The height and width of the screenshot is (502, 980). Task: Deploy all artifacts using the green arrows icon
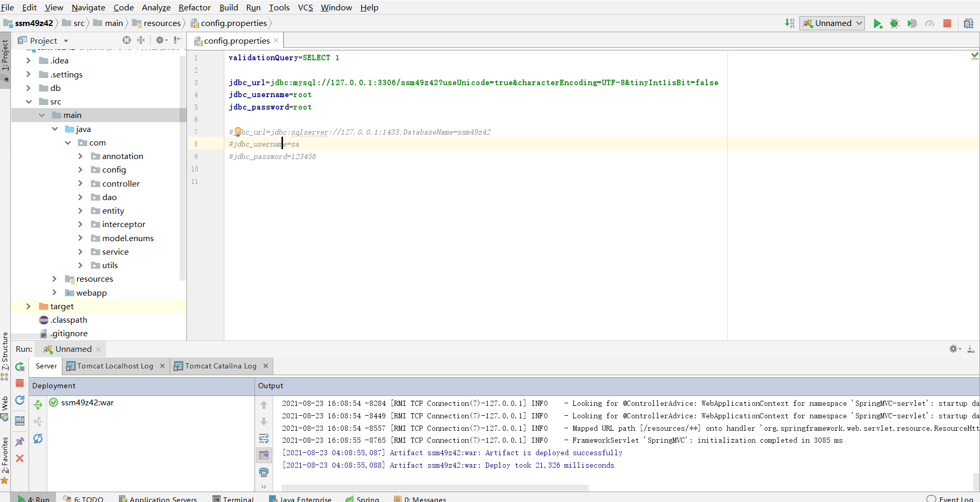click(x=38, y=404)
